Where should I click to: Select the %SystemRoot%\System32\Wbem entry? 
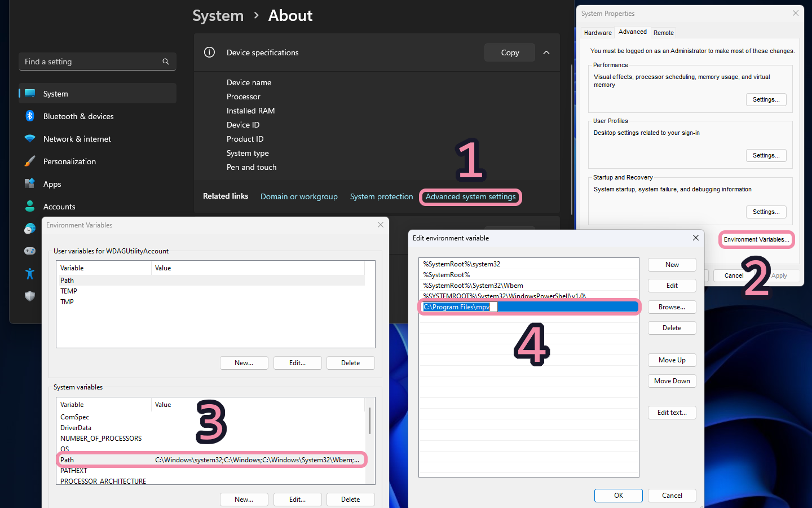[529, 286]
